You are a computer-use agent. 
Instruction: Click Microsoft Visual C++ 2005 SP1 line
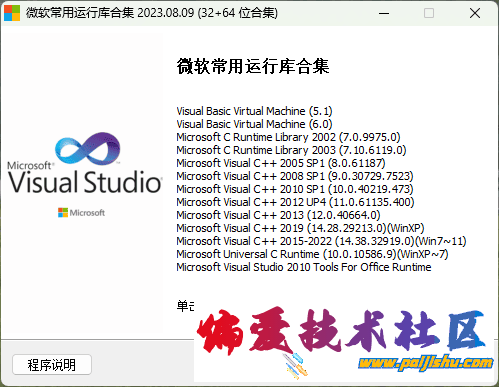pos(281,163)
